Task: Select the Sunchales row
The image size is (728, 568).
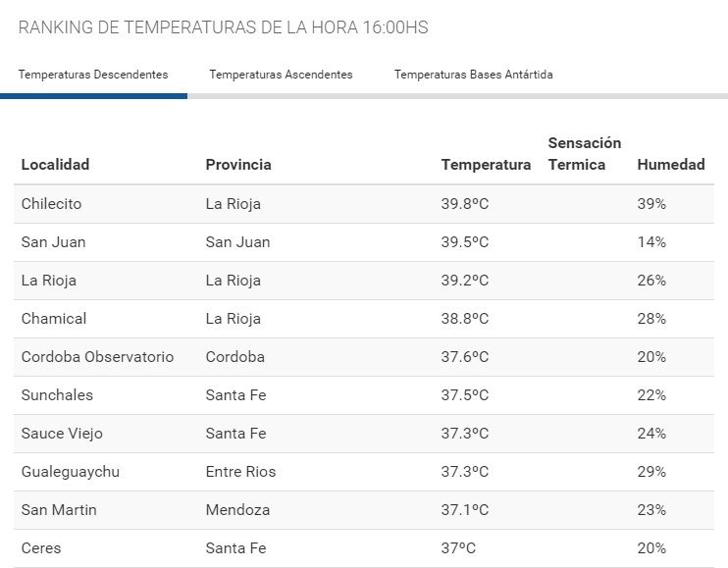Action: pos(57,395)
